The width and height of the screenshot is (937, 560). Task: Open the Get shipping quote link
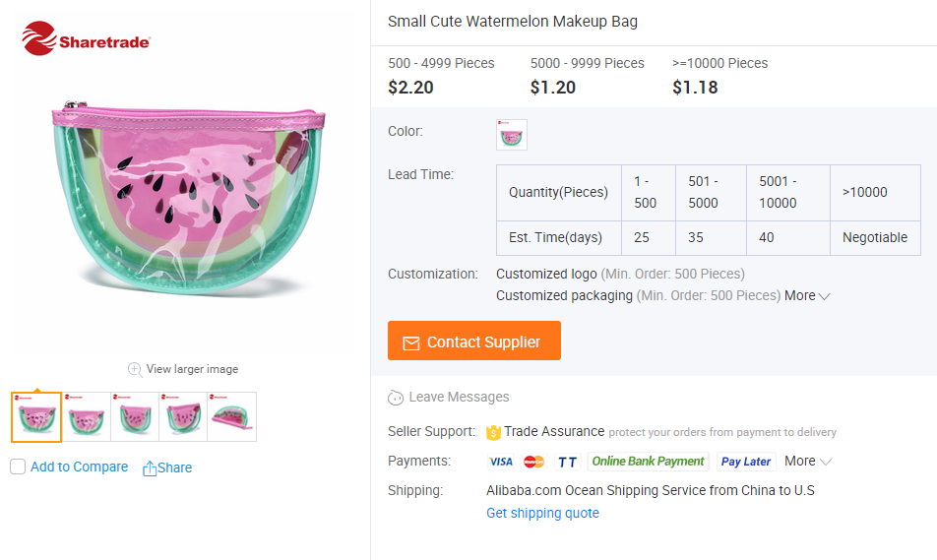542,513
